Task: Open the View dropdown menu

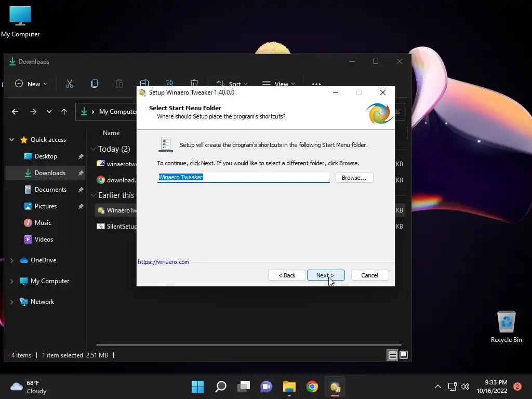Action: tap(278, 84)
